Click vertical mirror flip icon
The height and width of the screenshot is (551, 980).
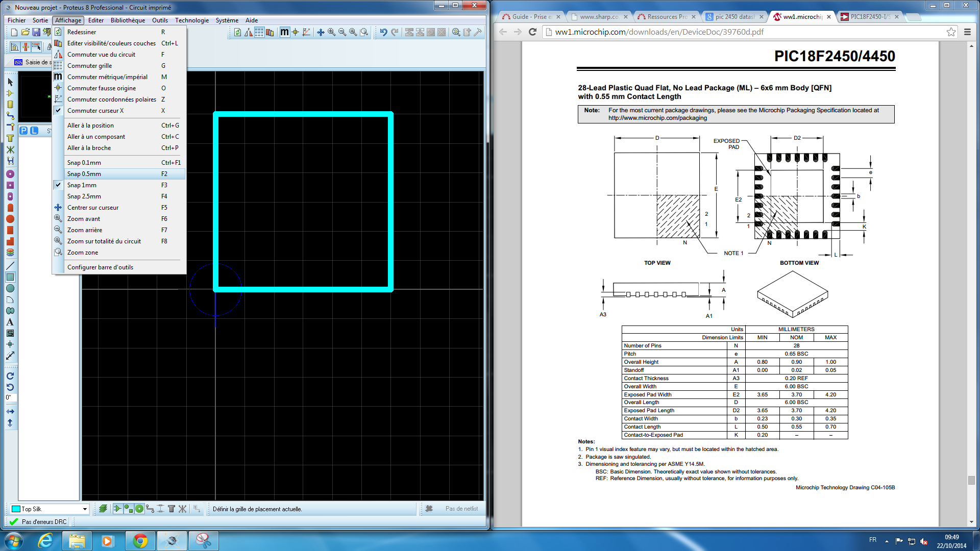[x=10, y=422]
